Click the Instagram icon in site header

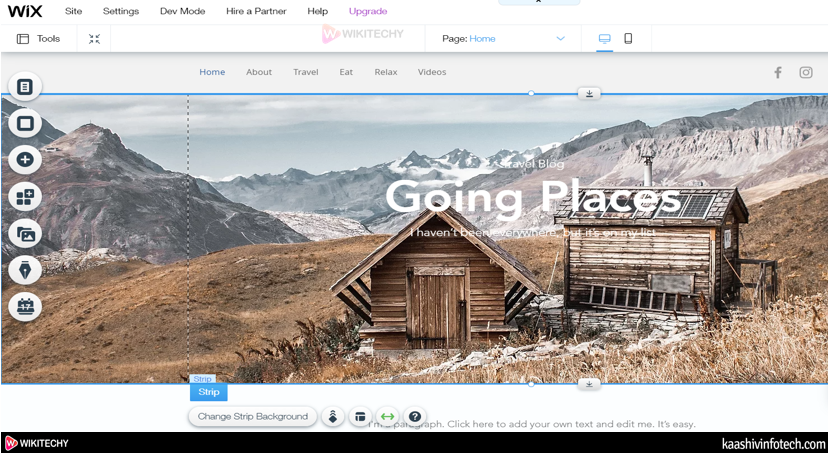click(806, 72)
